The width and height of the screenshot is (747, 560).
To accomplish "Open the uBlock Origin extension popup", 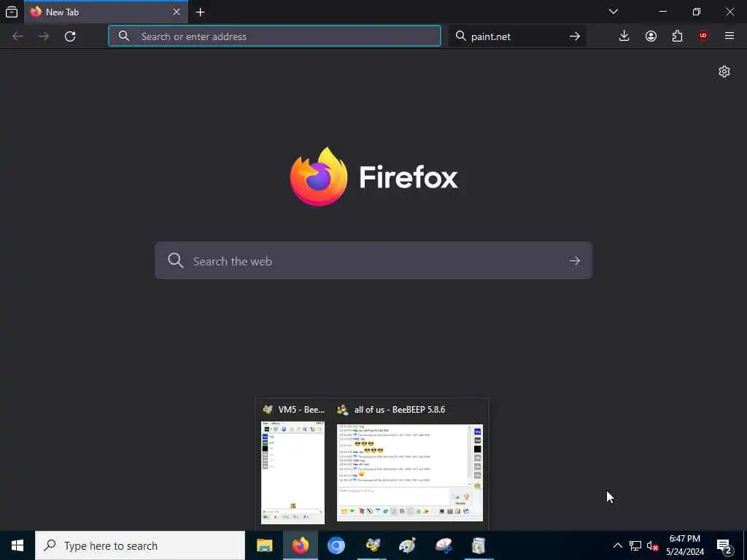I will [x=703, y=36].
